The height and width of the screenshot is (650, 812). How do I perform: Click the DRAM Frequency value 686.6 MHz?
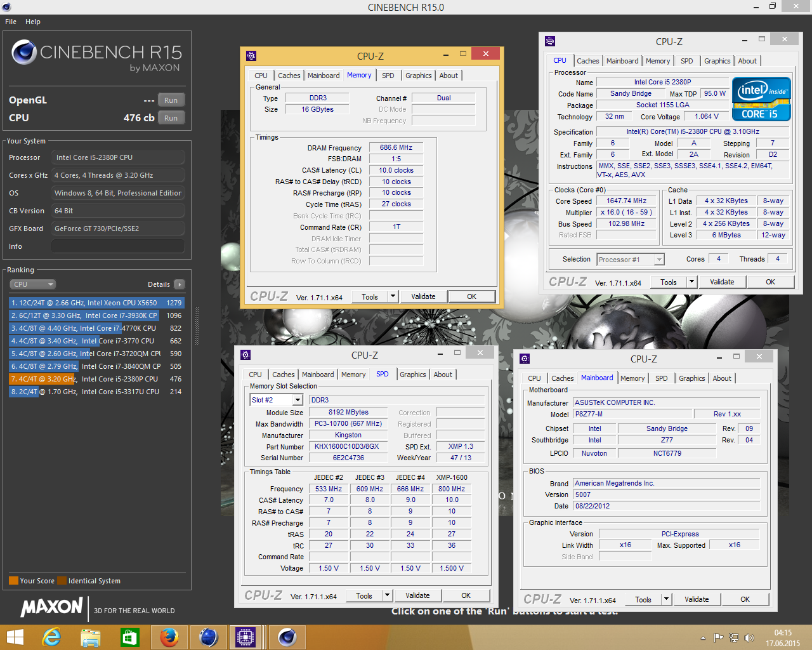[396, 147]
